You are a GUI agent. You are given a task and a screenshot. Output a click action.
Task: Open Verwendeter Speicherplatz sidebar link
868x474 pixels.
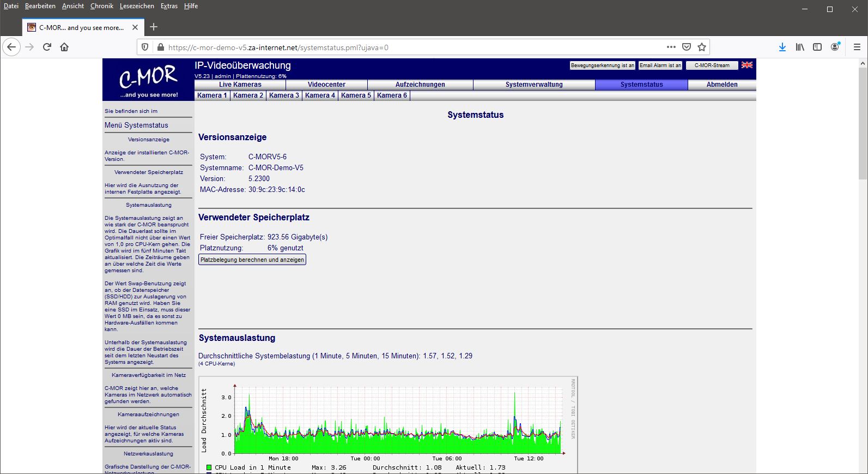(149, 172)
